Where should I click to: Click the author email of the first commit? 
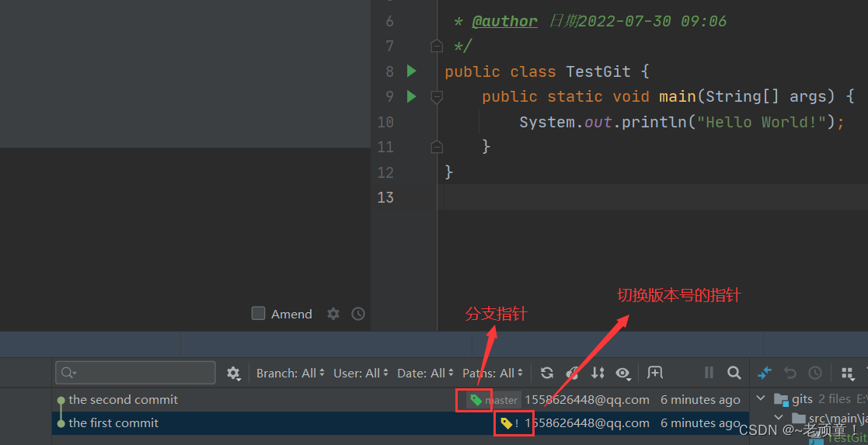tap(587, 423)
